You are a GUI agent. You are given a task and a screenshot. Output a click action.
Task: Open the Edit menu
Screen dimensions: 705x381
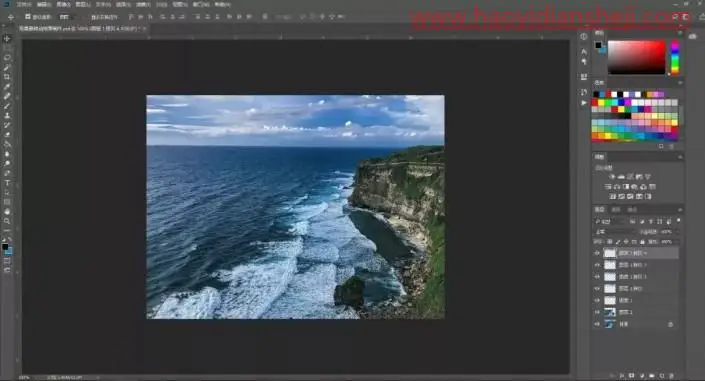click(43, 4)
